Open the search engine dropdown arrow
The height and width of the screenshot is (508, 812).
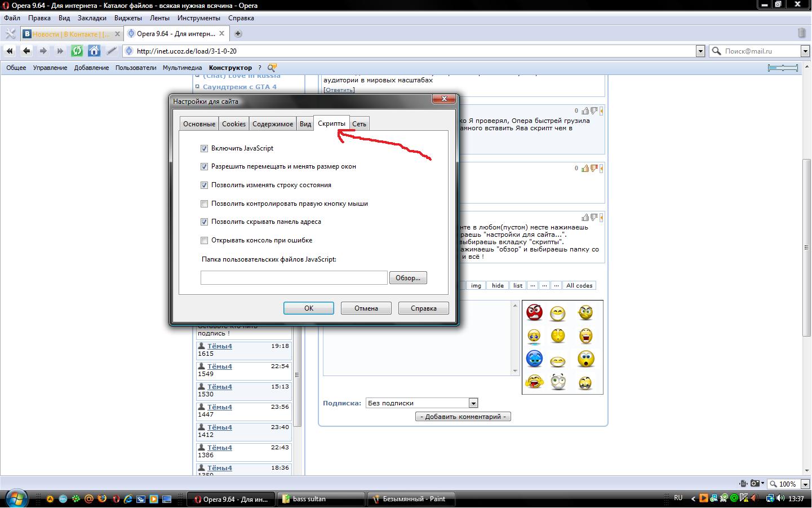pyautogui.click(x=805, y=51)
